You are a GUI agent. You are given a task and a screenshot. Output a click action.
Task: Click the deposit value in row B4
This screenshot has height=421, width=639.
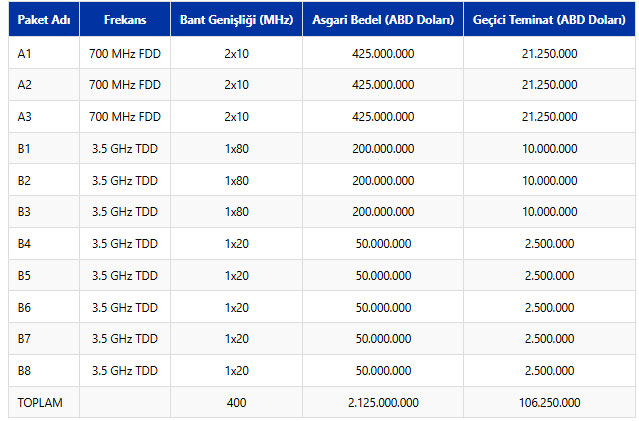coord(548,243)
